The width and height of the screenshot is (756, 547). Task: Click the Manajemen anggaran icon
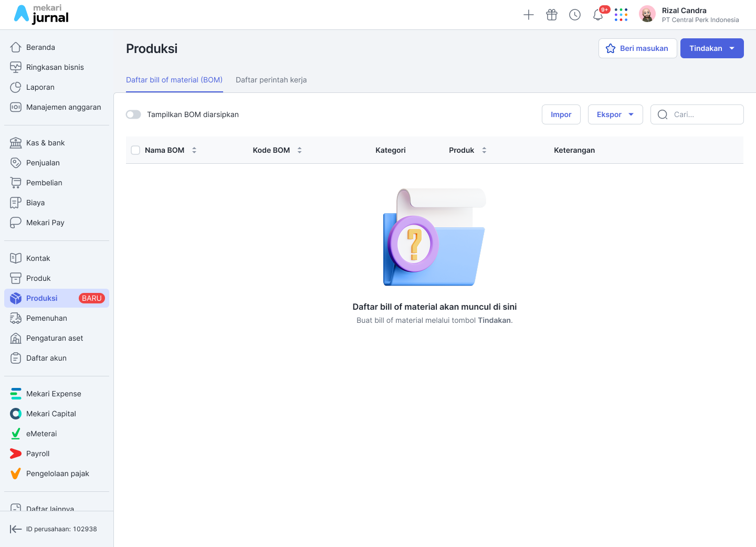pyautogui.click(x=16, y=107)
